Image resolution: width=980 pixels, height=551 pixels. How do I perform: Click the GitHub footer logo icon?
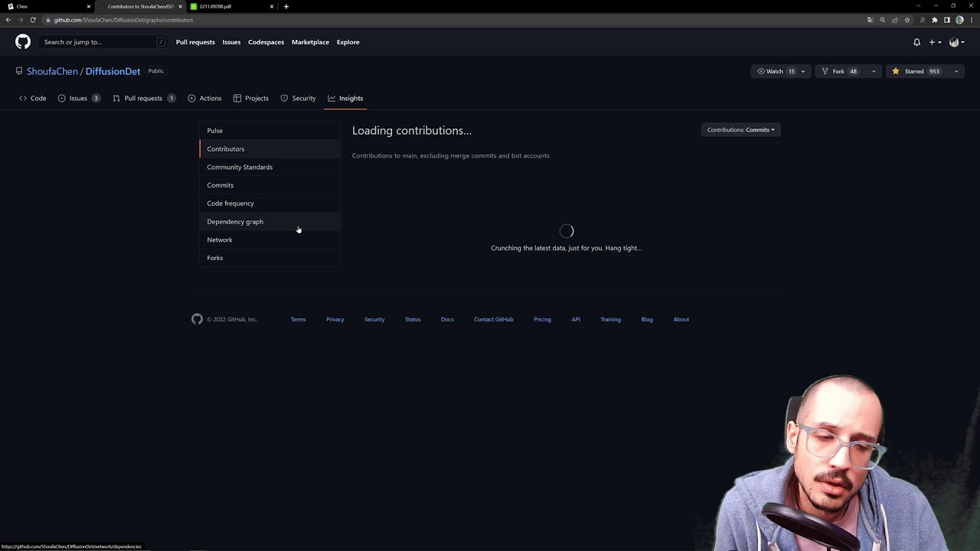[197, 319]
